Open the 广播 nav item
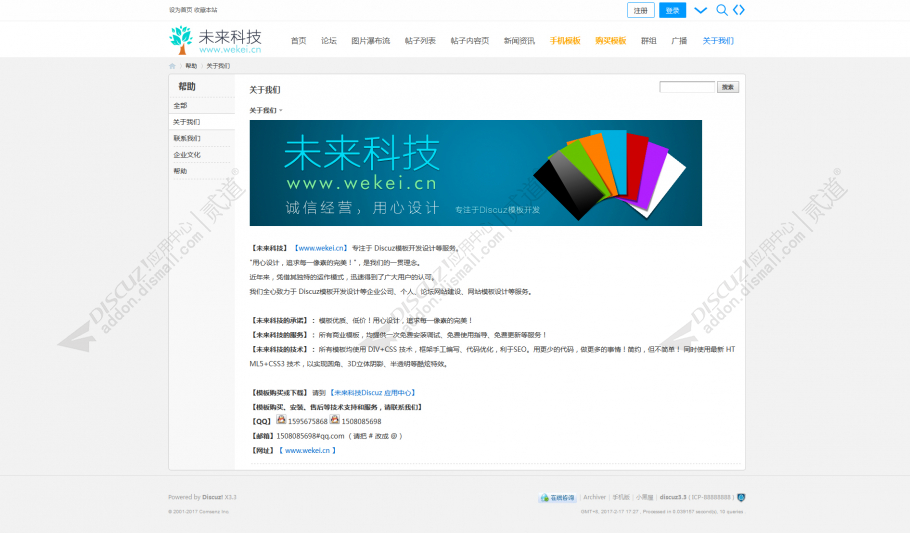This screenshot has width=910, height=533. (x=679, y=41)
